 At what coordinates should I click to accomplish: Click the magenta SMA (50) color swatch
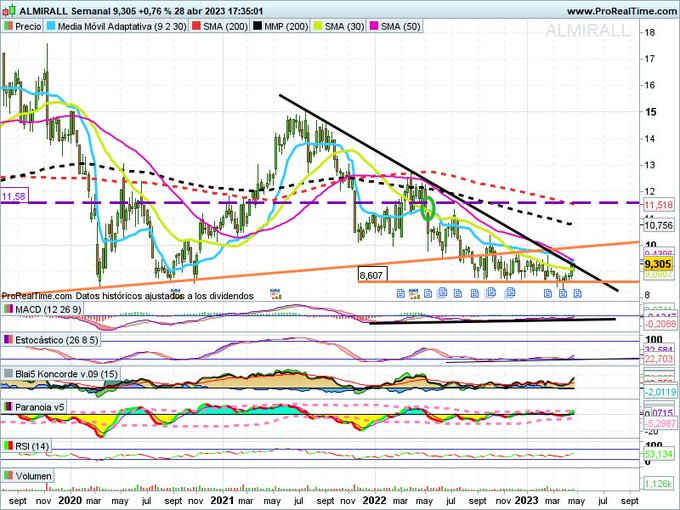click(374, 26)
